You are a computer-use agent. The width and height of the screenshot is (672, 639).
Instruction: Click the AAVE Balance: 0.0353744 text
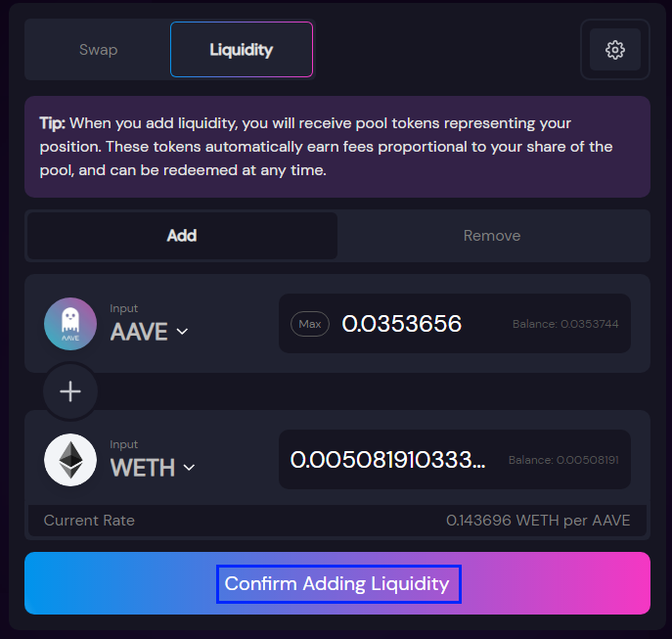[565, 324]
